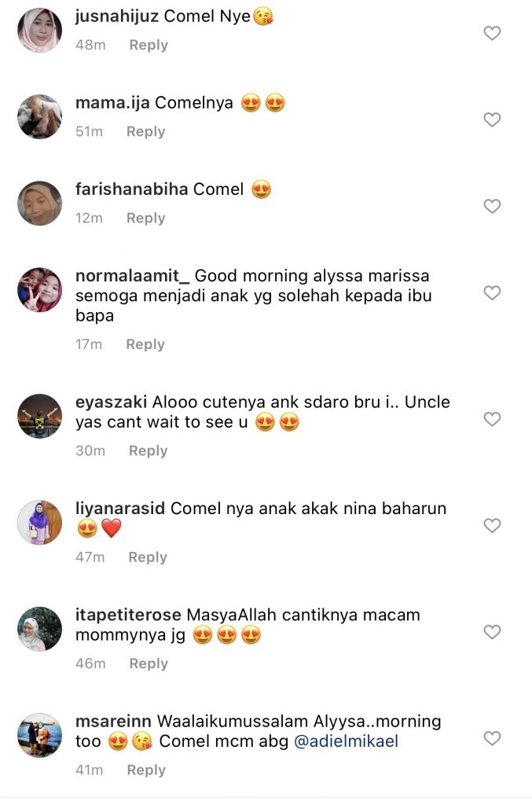Open the itapetiterose username profile
The image size is (532, 805).
click(x=128, y=615)
